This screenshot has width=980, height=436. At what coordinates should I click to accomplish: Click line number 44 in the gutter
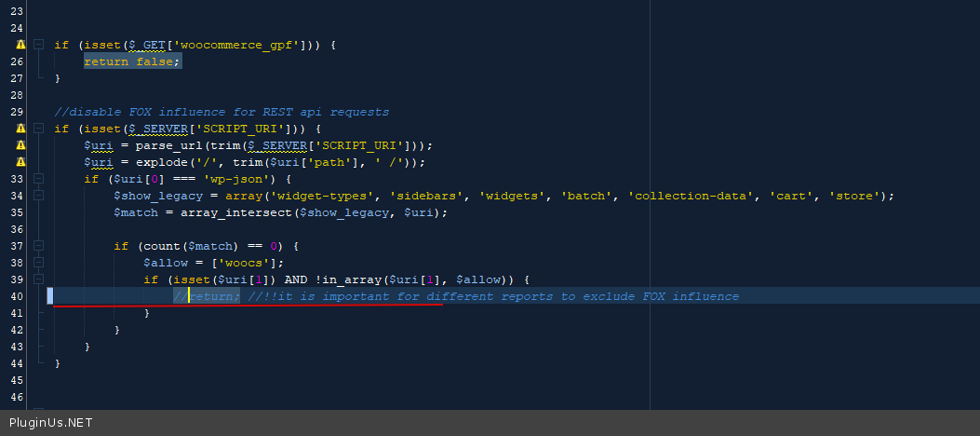pos(16,363)
